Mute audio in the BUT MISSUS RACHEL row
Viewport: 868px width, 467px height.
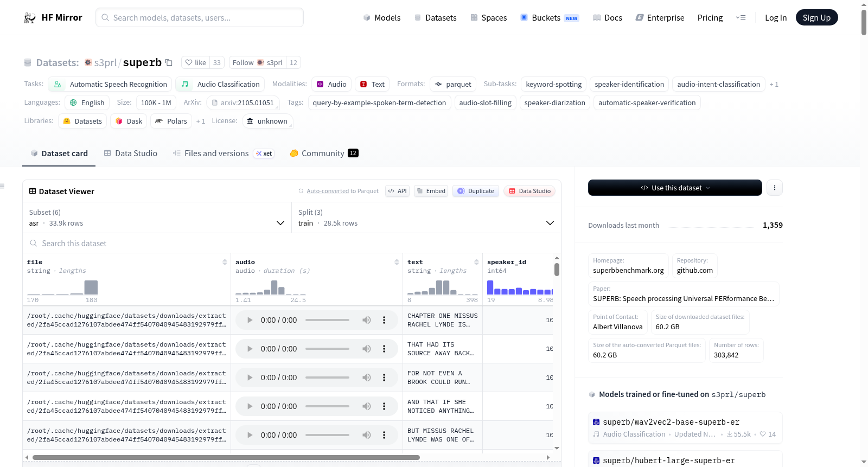tap(367, 435)
